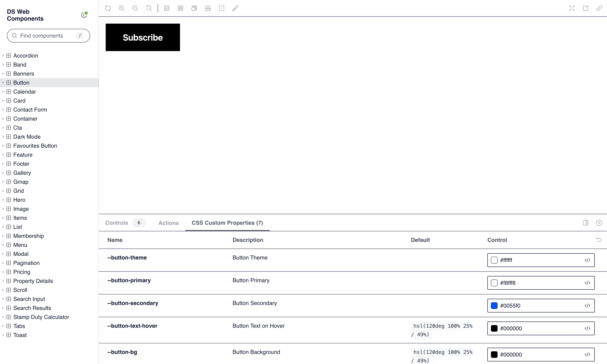607x364 pixels.
Task: Apply a grid to the preview
Action: [180, 8]
